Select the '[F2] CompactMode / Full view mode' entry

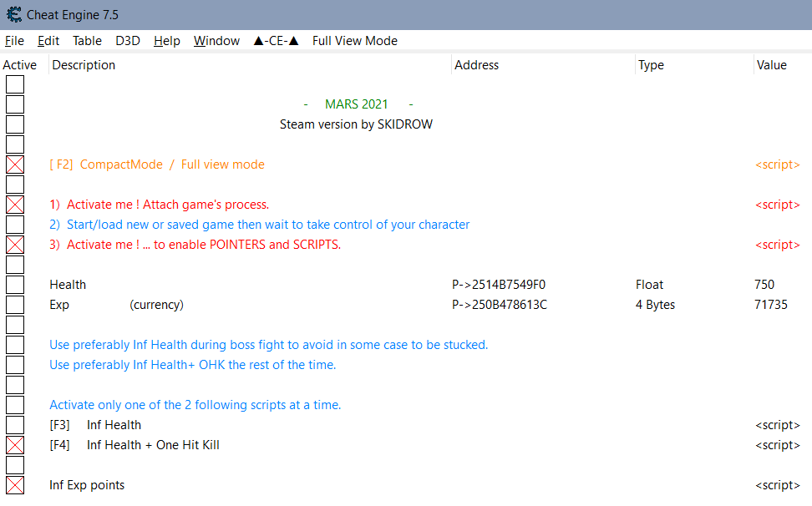(157, 164)
